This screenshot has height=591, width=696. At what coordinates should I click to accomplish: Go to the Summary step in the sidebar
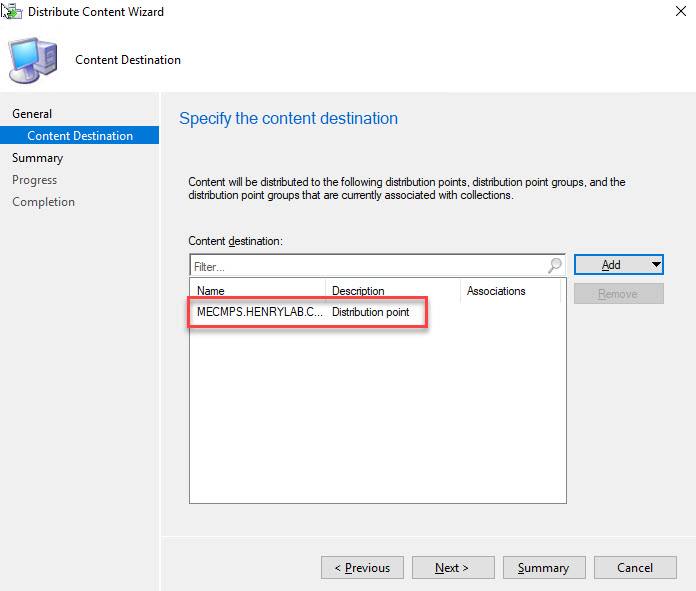click(37, 158)
